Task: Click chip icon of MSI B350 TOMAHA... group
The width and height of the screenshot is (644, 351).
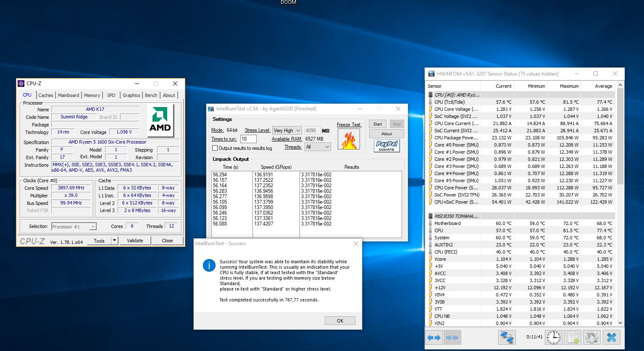Action: point(431,216)
